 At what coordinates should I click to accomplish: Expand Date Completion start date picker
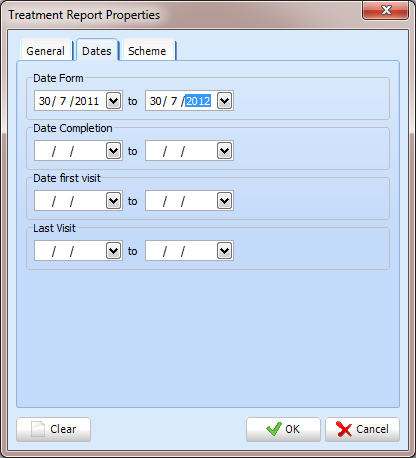(x=113, y=151)
